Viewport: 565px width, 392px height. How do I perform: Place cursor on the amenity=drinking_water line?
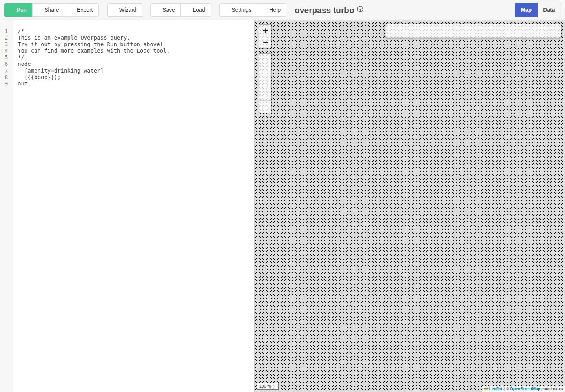[64, 71]
